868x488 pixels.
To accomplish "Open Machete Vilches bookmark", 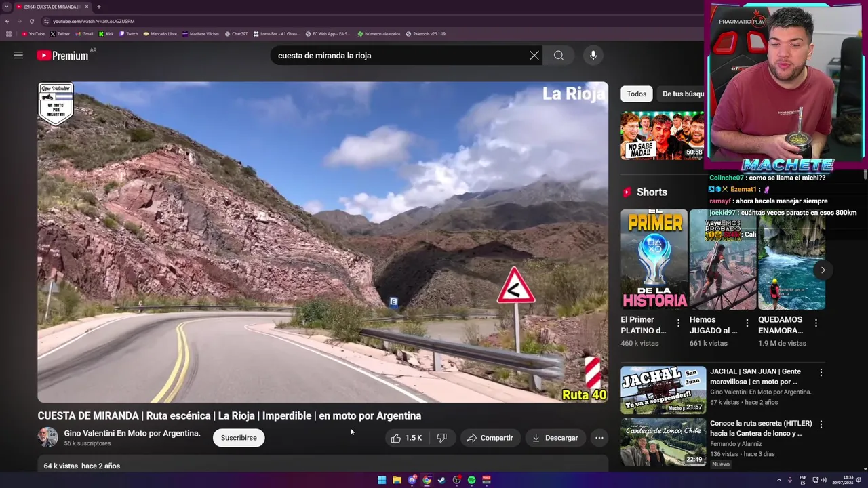I will tap(201, 33).
